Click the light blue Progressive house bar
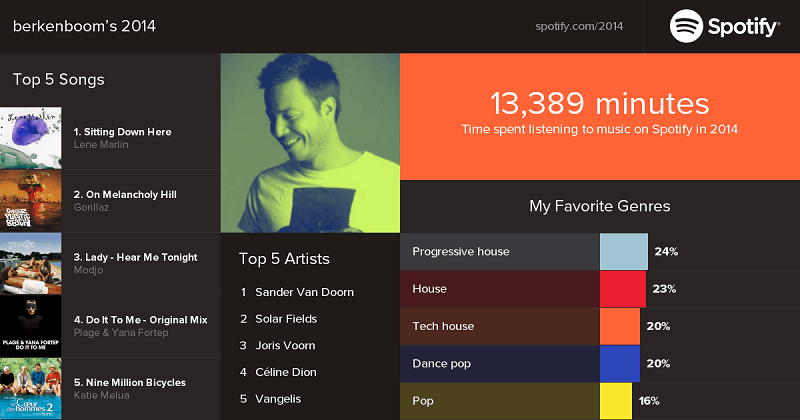800x420 pixels. (624, 252)
